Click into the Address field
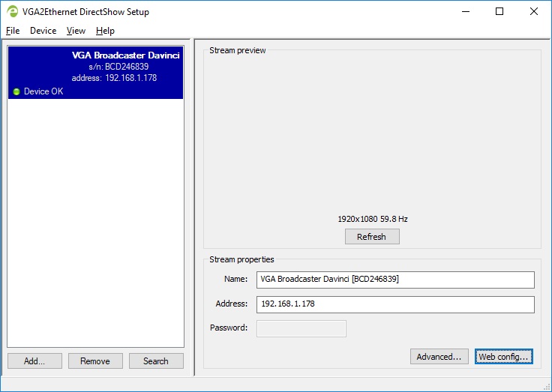 (x=395, y=304)
